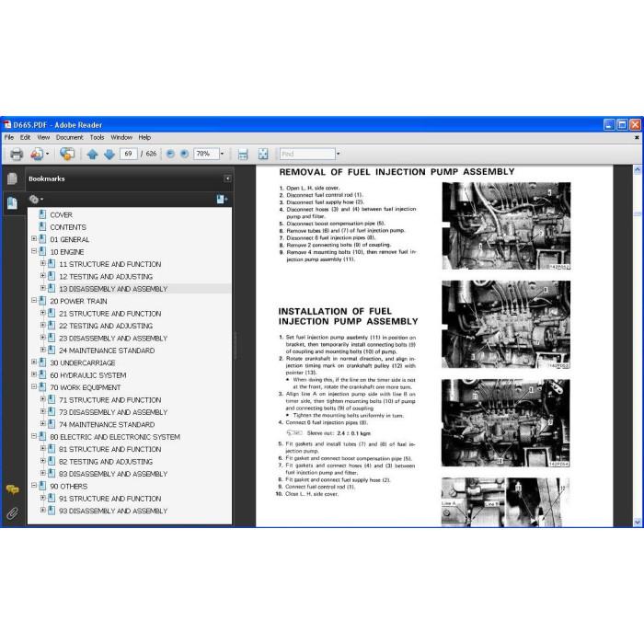Screen dimensions: 644x644
Task: Select the 12 TESTING AND ADJUSTING bookmark
Action: (106, 276)
